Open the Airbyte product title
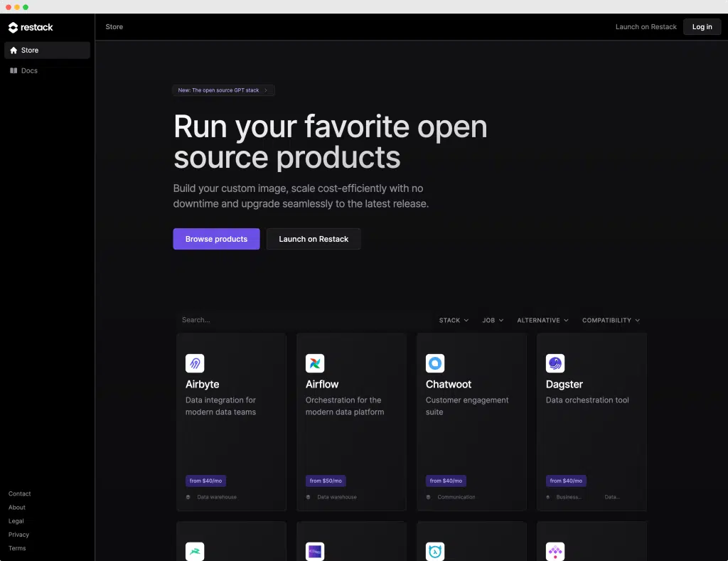The width and height of the screenshot is (728, 561). (202, 384)
